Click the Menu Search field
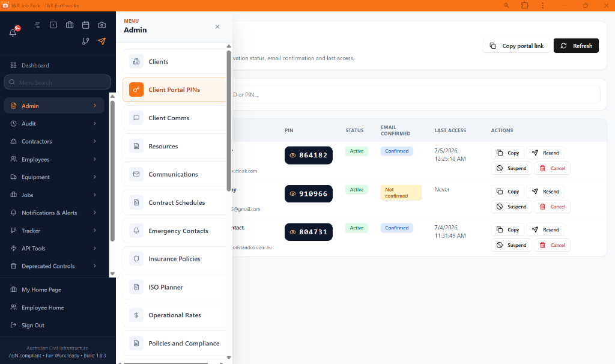 pos(57,82)
